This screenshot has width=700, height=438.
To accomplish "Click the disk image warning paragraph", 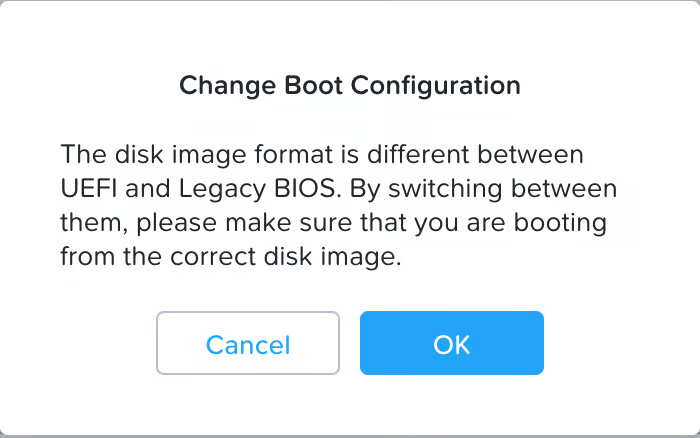I will point(338,206).
